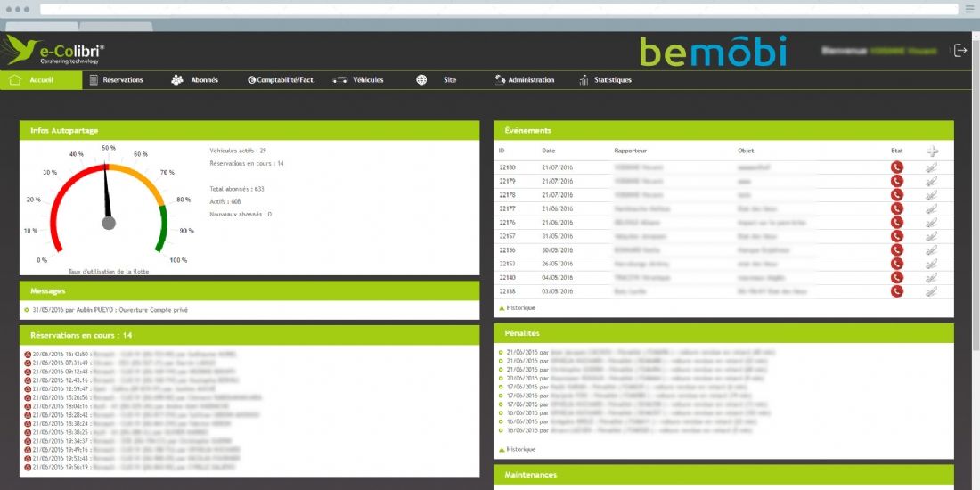
Task: Click the red icon of reservation 21/06/2016 07:31:49
Action: (x=28, y=363)
